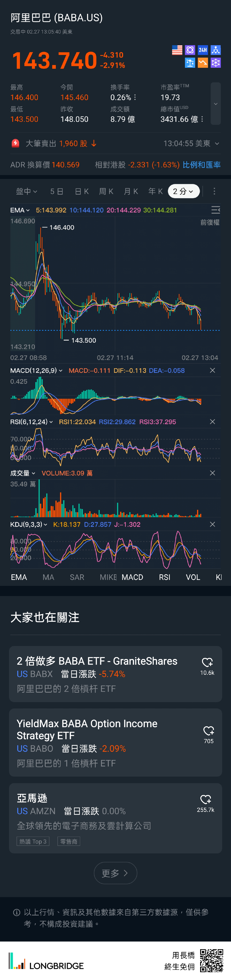Tap the US flag market icon
Screen dimensions: 231x980
(177, 50)
